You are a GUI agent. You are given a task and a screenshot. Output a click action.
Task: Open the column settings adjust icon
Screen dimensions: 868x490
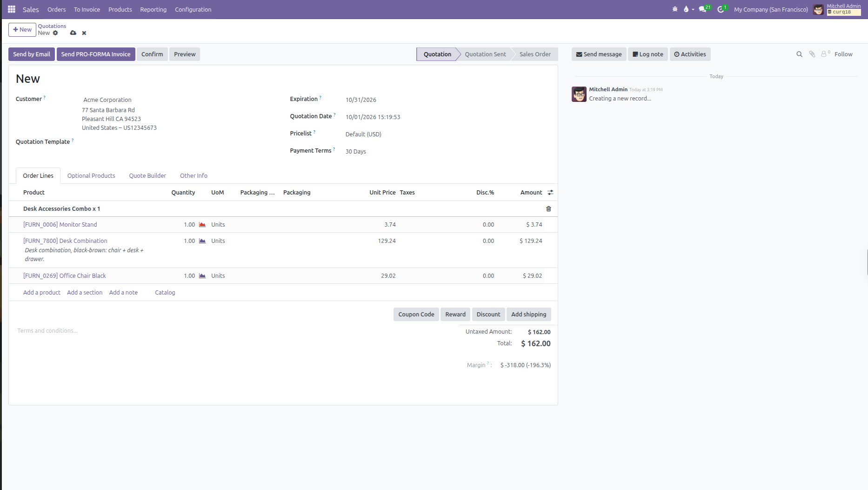(x=550, y=193)
